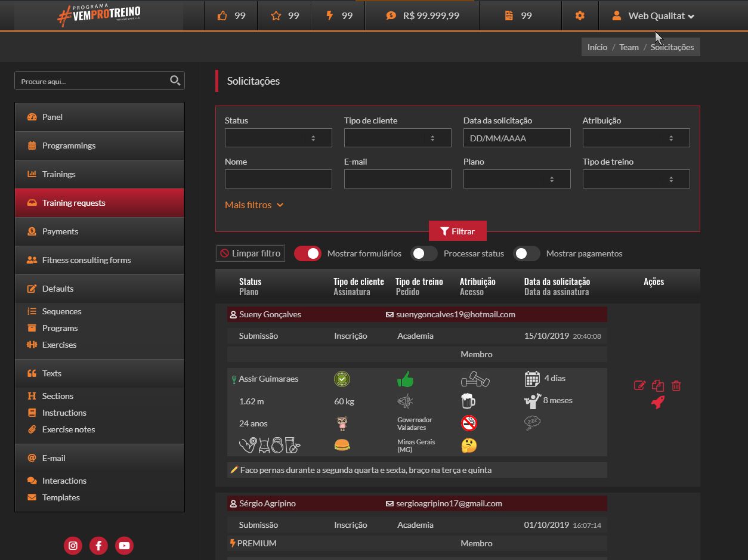Turn on the Mostrar pagamentos switch
748x560 pixels.
[x=527, y=253]
